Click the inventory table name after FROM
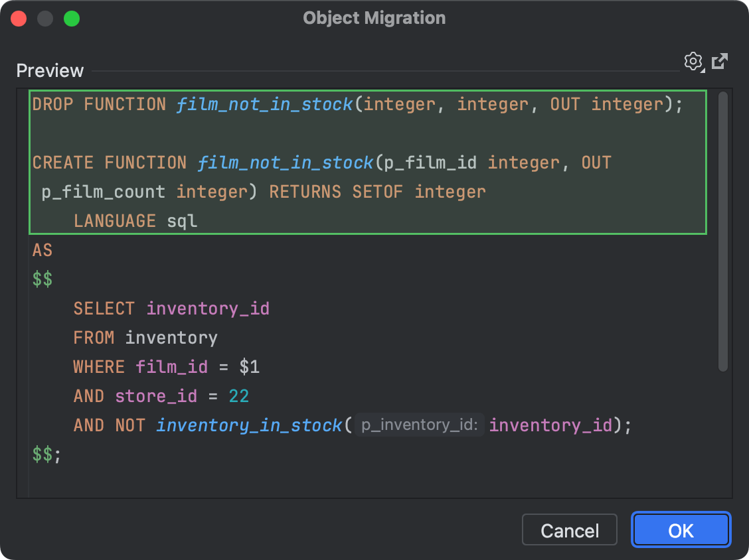Screen dimensions: 749x560 (171, 338)
